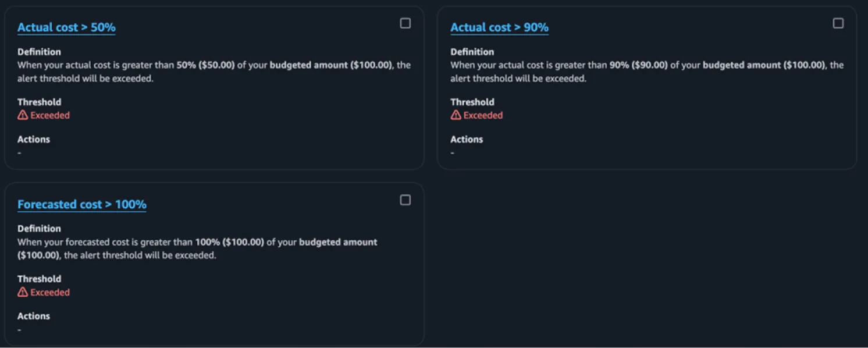Click Exceeded status in Actual cost > 50% card
The height and width of the screenshot is (348, 868).
[x=50, y=115]
